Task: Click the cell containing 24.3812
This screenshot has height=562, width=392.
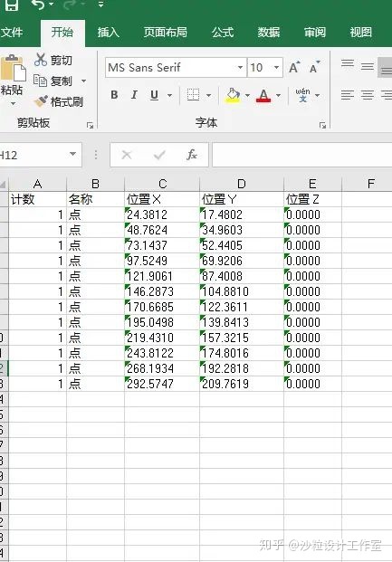Action: coord(162,214)
